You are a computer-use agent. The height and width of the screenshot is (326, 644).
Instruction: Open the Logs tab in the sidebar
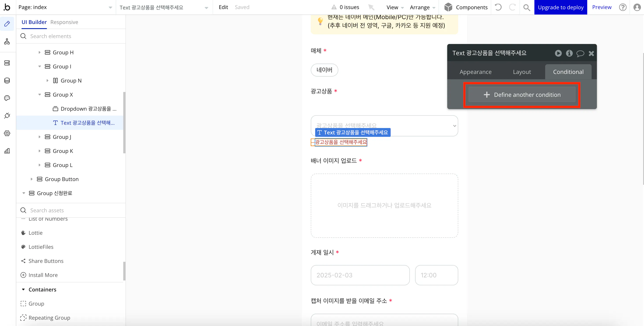(x=7, y=151)
